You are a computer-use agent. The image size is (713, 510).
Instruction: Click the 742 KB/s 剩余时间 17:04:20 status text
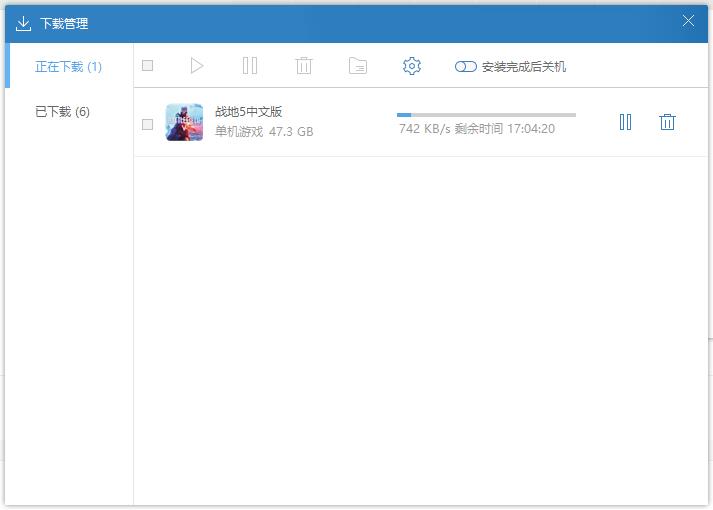click(477, 129)
